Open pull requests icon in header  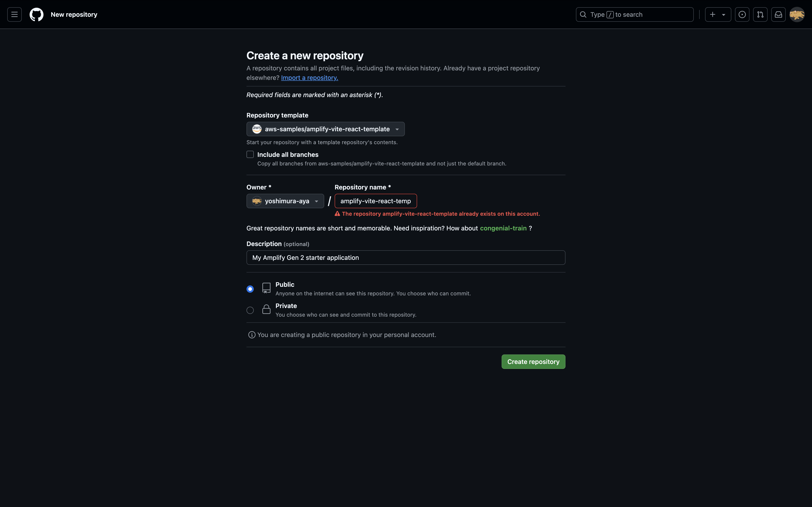(x=760, y=14)
